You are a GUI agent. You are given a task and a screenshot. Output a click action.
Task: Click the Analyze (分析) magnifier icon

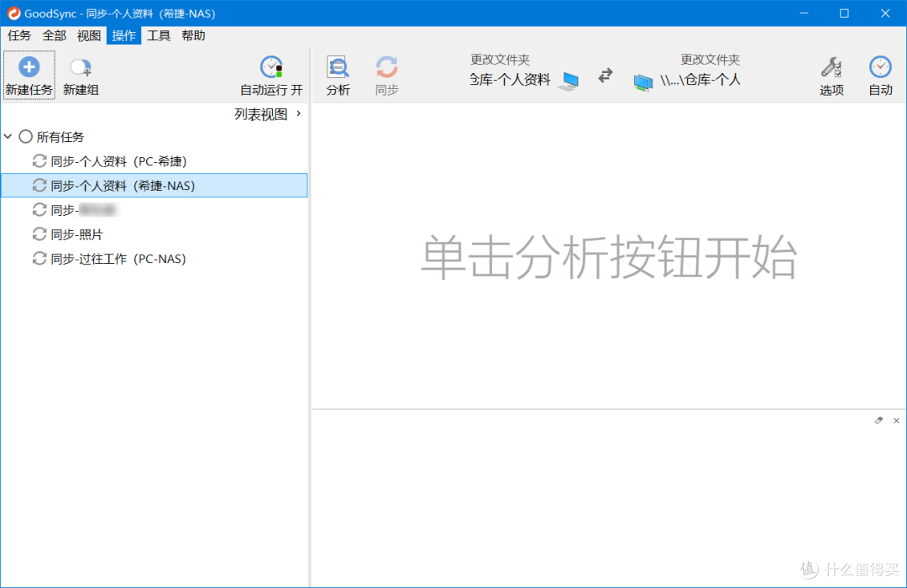(338, 67)
